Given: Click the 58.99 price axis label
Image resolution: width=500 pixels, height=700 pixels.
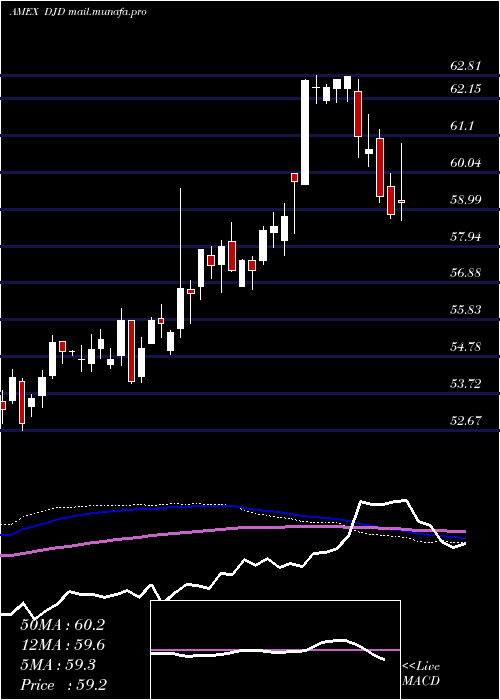Looking at the screenshot, I should [466, 200].
